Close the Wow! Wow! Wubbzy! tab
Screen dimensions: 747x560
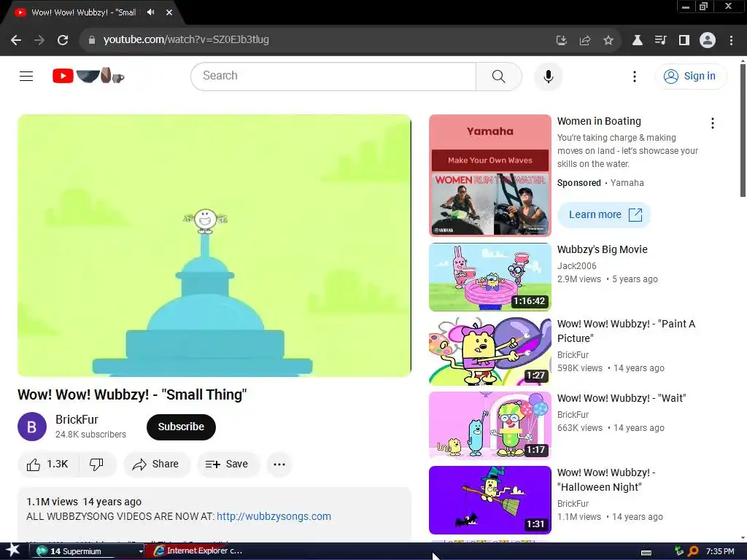pyautogui.click(x=169, y=12)
